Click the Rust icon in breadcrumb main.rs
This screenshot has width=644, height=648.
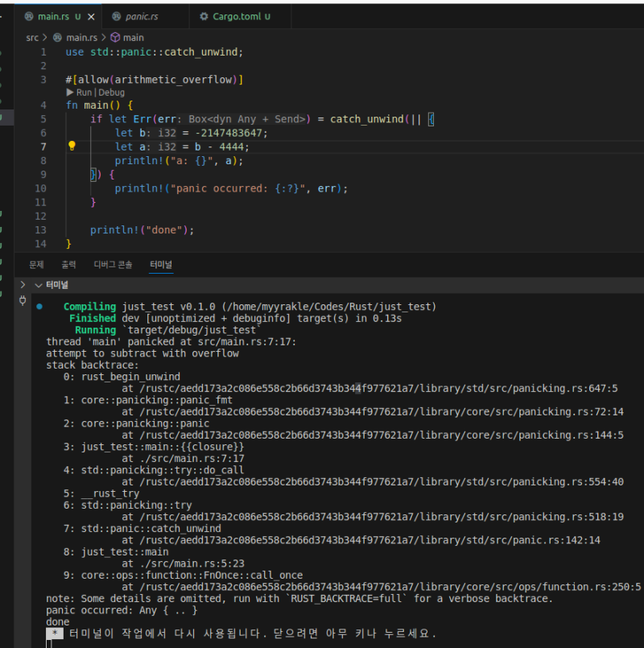[57, 37]
